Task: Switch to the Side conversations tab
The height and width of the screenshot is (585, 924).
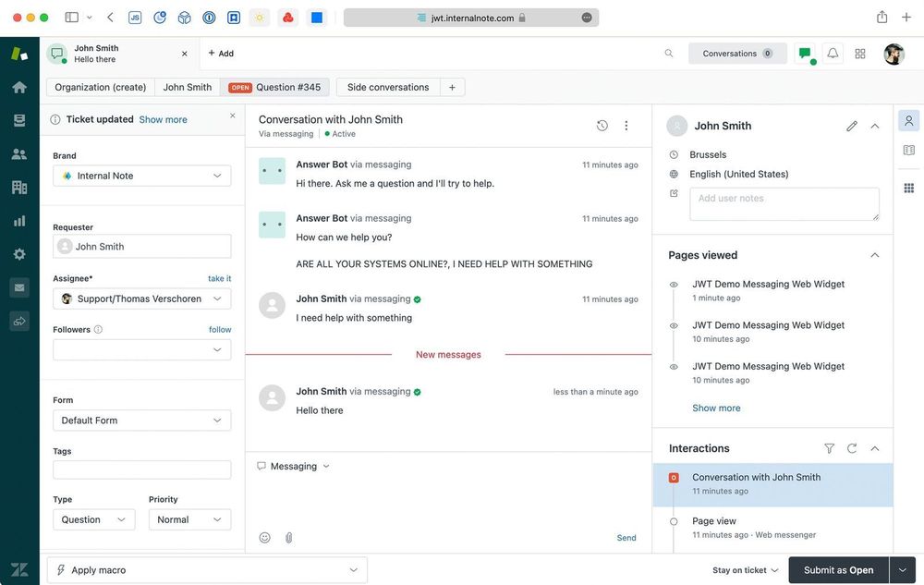Action: 387,87
